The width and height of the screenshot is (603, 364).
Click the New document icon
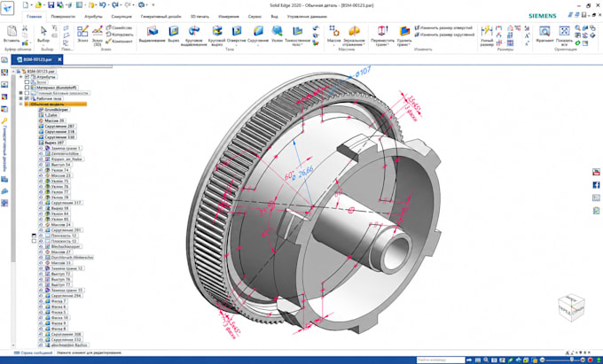[x=26, y=5]
